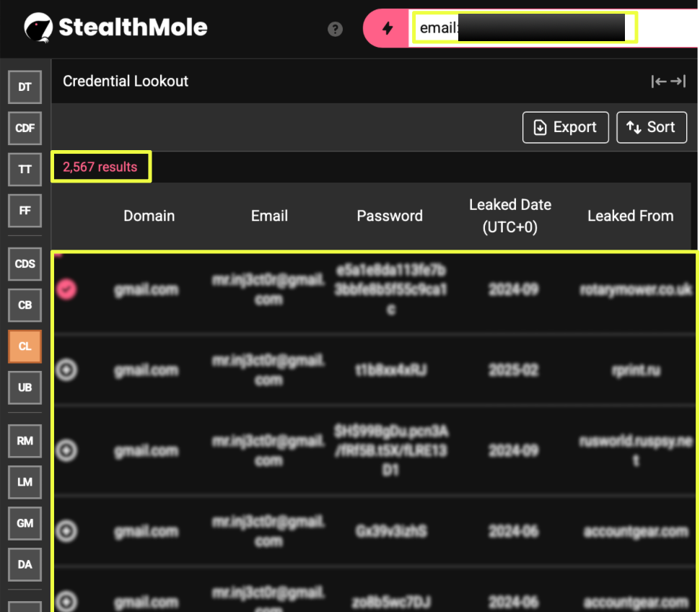The width and height of the screenshot is (700, 612).
Task: Sort by Leaked Date column header
Action: tap(509, 216)
